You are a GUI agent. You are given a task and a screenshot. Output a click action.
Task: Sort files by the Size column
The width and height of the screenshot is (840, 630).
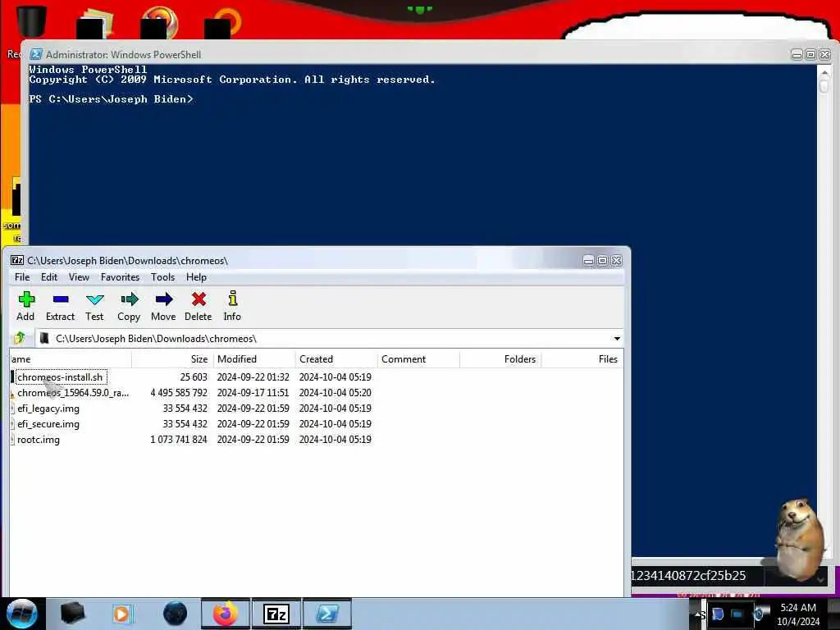tap(172, 359)
